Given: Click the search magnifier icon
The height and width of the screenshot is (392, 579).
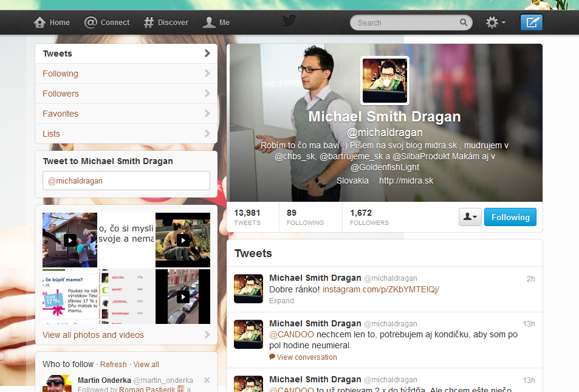Looking at the screenshot, I should [x=464, y=22].
